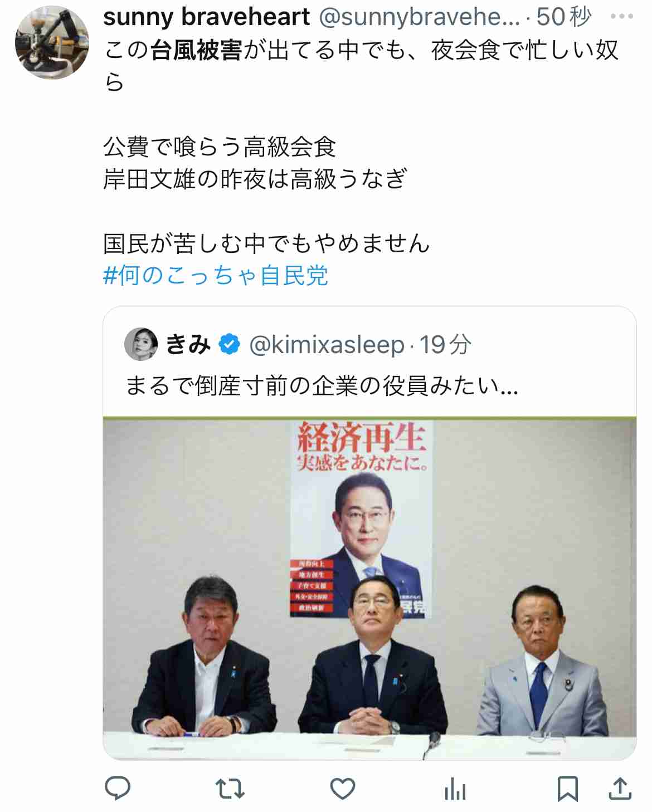The image size is (652, 812).
Task: Tap the 19分 timestamp of quoted tweet
Action: coord(445,345)
